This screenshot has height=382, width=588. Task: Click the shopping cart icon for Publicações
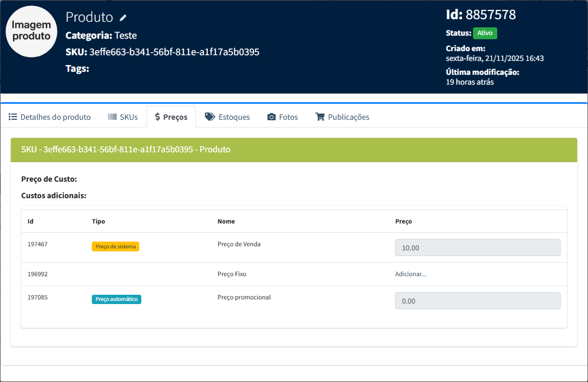tap(320, 117)
